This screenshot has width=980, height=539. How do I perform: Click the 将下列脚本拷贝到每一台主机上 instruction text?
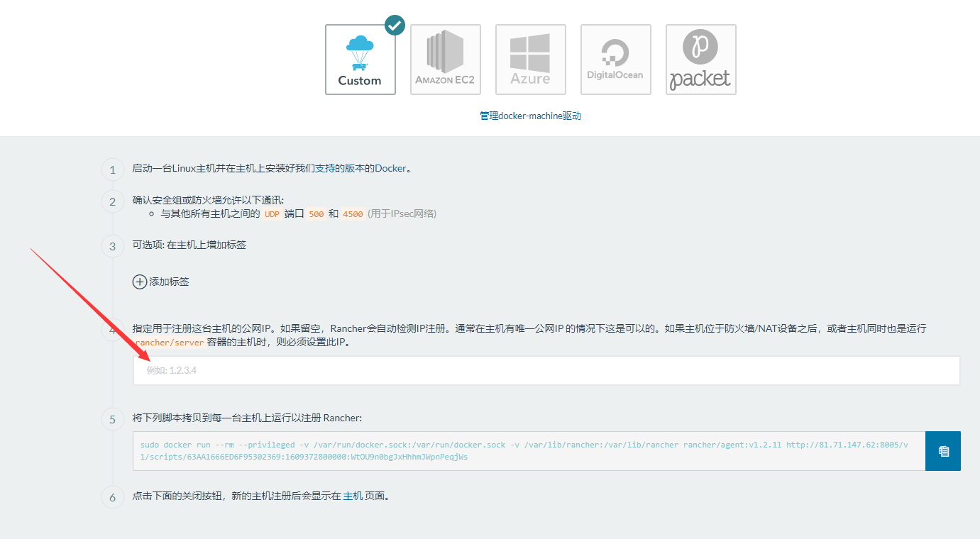click(x=247, y=418)
